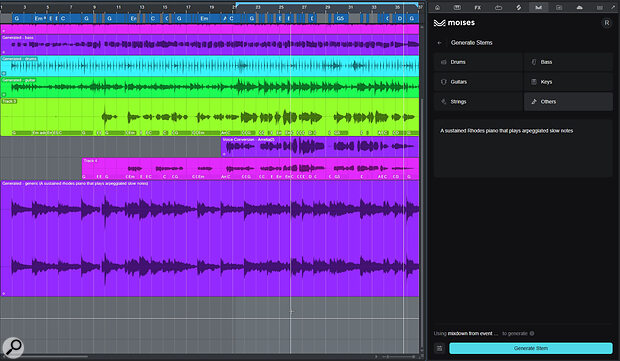
Task: Open the Loops icon tab
Action: 498,7
